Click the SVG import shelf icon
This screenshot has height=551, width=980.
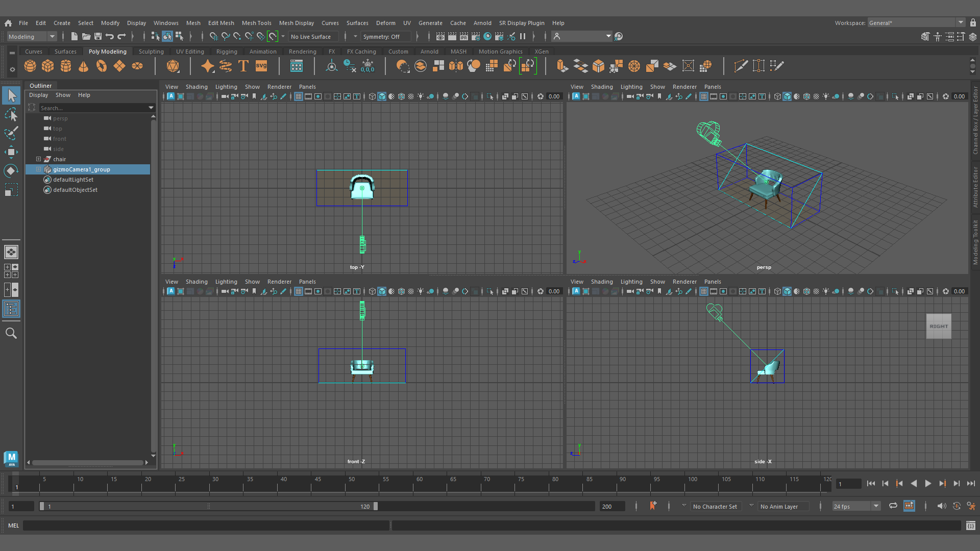[261, 66]
